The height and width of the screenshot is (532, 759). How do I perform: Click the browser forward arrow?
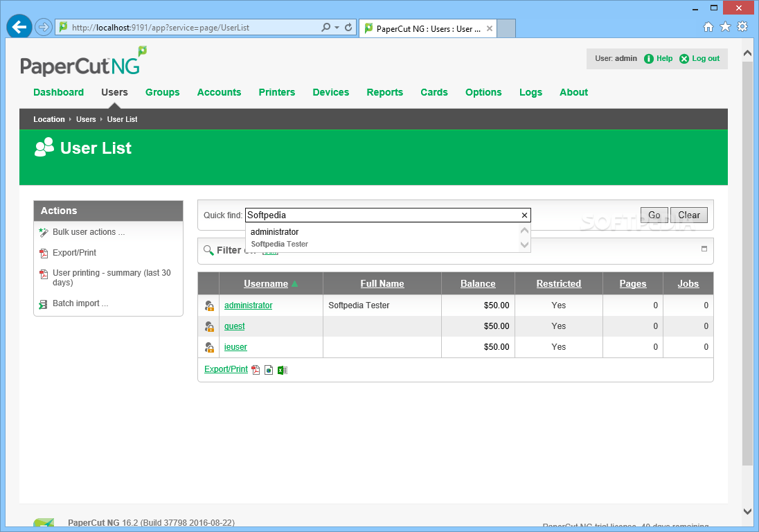click(x=44, y=27)
